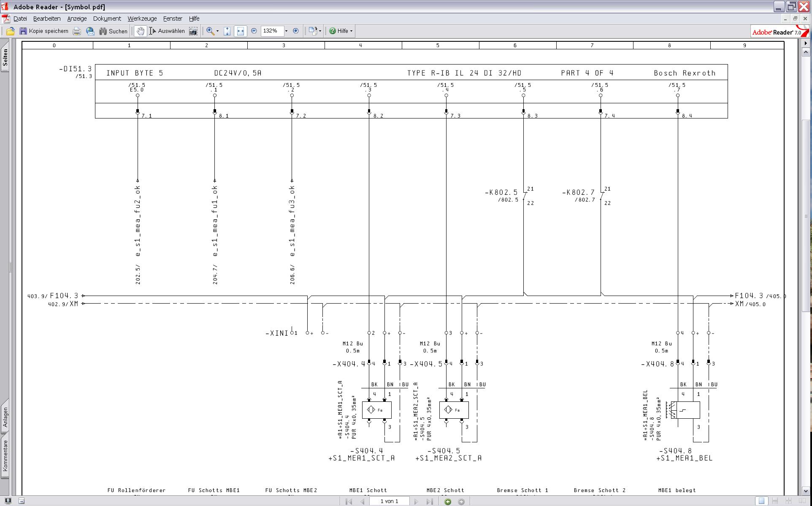Screen dimensions: 812x506
Task: Open the zoom percentage dropdown arrow
Action: click(x=286, y=31)
